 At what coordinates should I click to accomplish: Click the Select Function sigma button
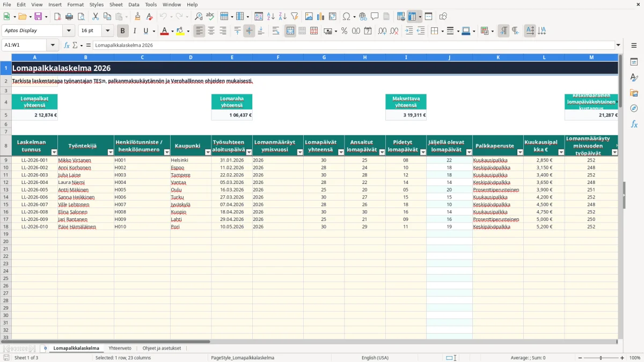pyautogui.click(x=75, y=46)
